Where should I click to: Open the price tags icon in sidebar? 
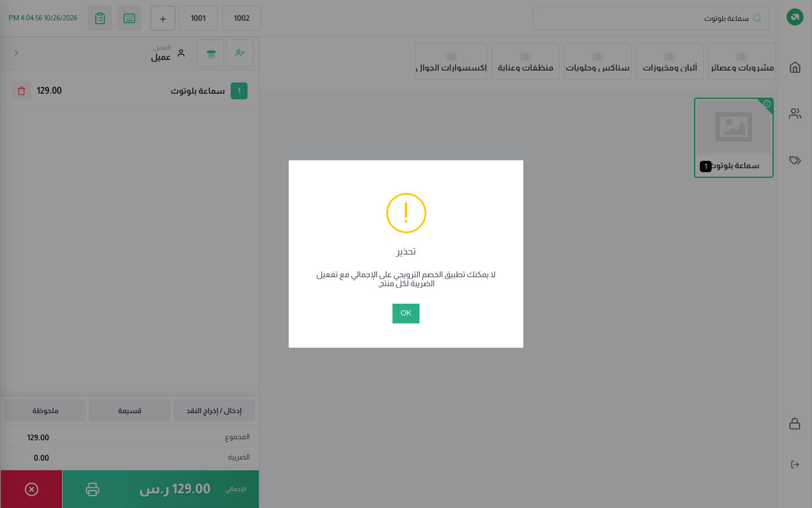coord(795,160)
